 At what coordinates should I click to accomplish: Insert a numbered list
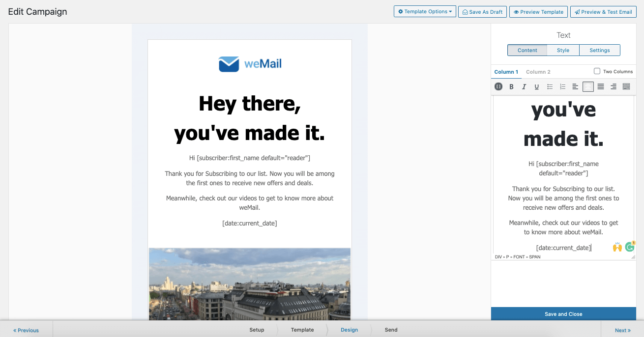(x=562, y=86)
